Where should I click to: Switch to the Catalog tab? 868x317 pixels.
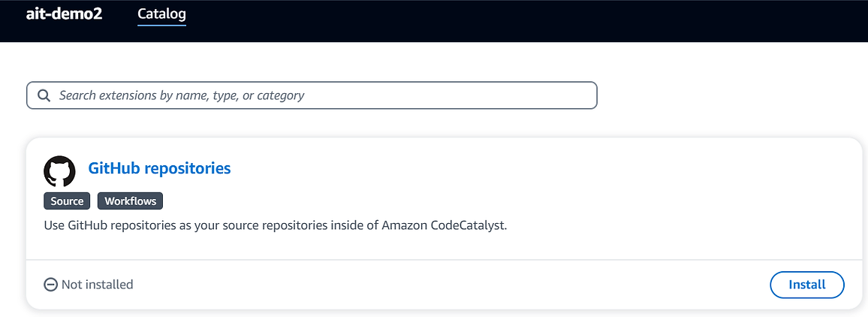(x=161, y=14)
